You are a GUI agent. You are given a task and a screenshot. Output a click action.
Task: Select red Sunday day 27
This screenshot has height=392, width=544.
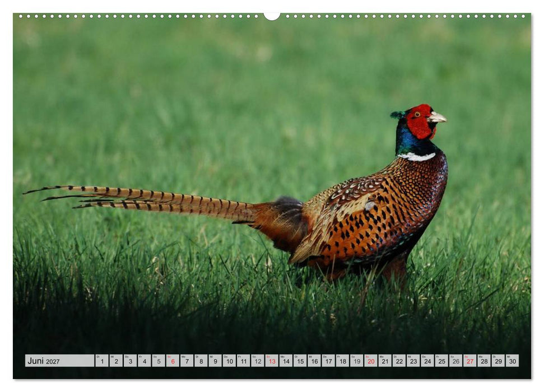470,361
